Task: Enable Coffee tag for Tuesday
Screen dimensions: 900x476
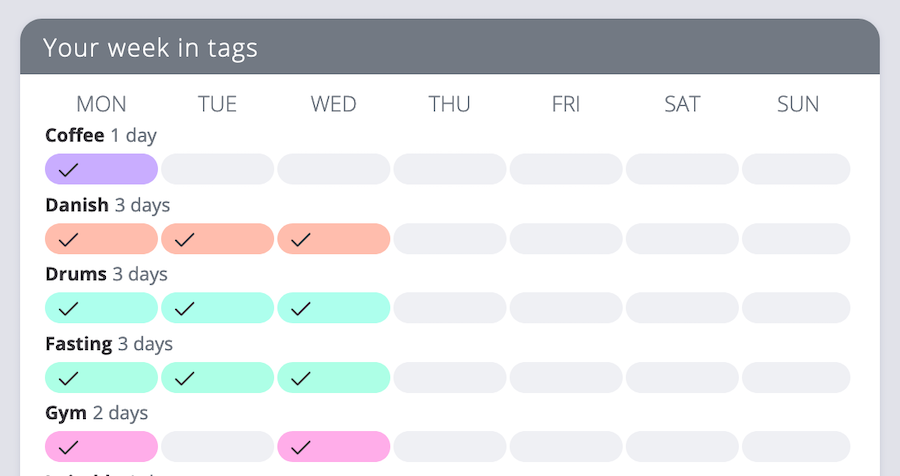Action: click(x=218, y=169)
